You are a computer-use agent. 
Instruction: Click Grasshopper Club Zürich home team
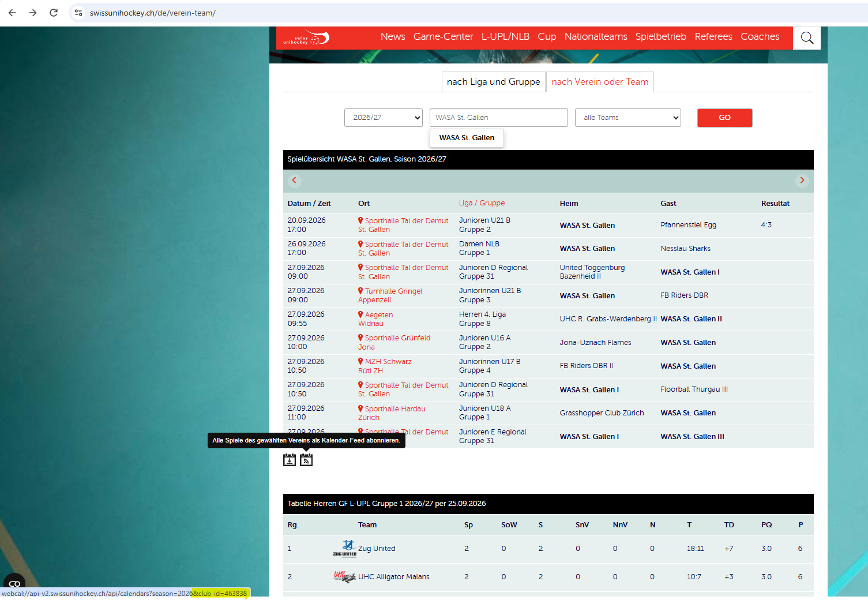tap(602, 413)
